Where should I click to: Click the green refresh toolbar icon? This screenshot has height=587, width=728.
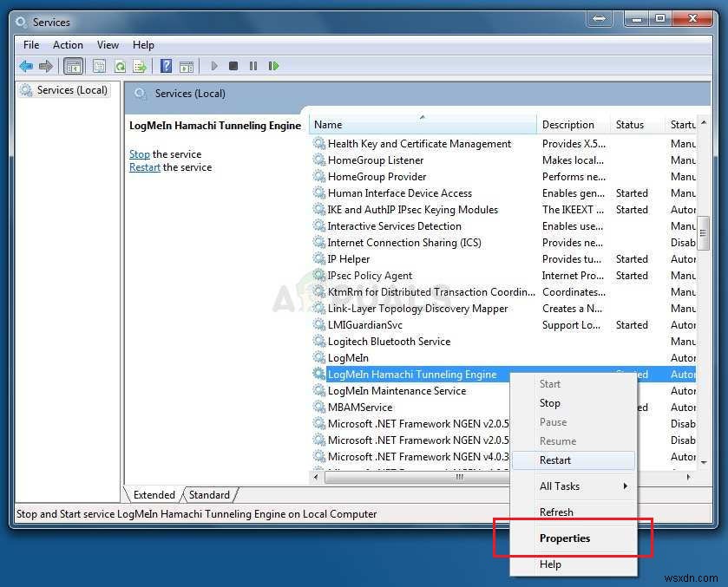(120, 67)
